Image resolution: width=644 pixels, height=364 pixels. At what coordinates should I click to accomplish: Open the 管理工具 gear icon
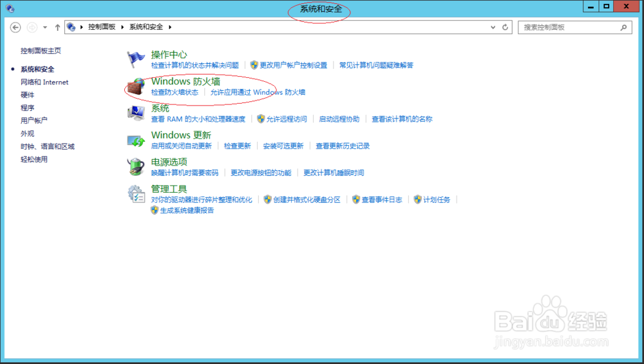point(135,195)
